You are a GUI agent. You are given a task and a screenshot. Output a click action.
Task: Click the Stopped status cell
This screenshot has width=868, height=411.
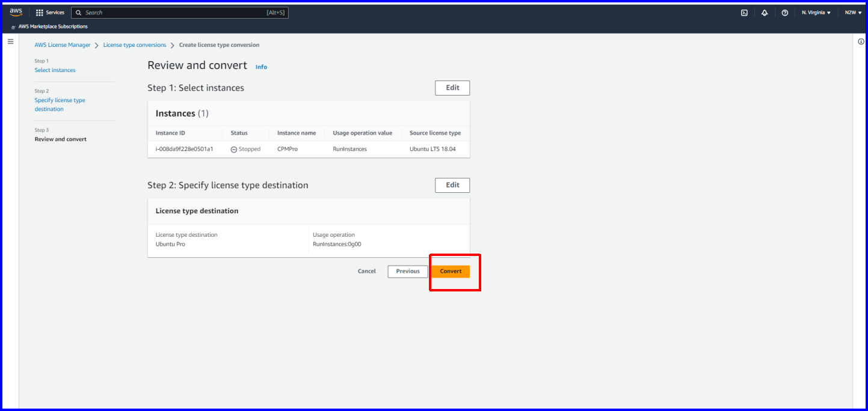click(245, 149)
